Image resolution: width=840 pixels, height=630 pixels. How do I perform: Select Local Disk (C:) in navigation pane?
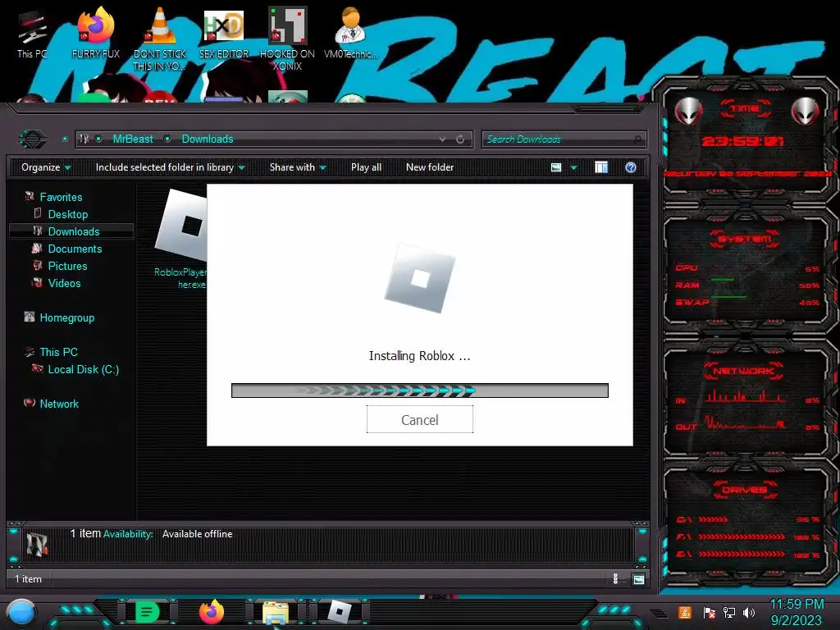[x=75, y=369]
